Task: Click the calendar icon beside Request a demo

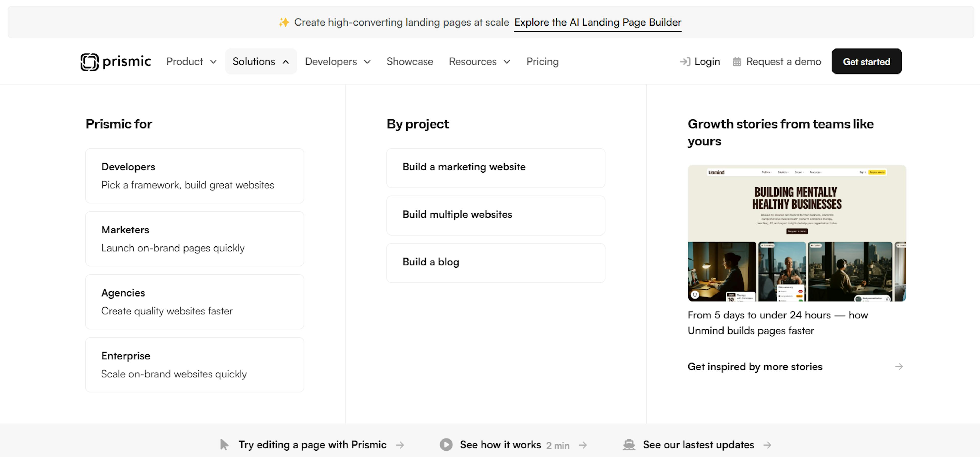Action: pos(737,62)
